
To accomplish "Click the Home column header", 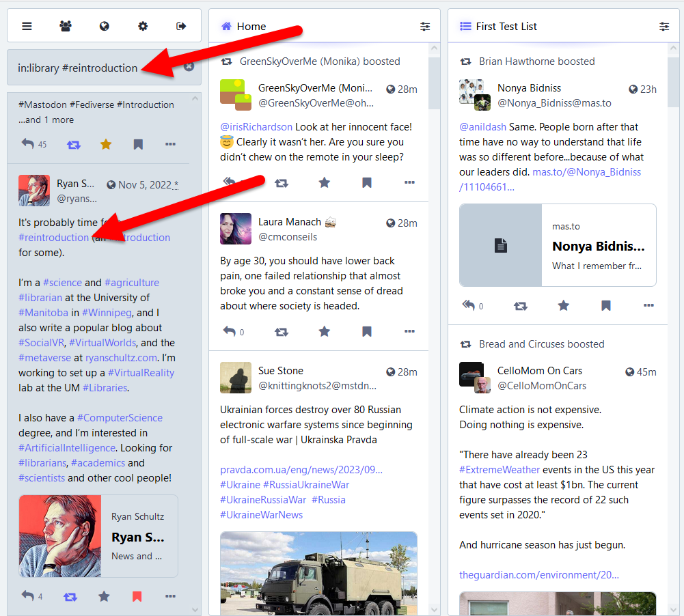I will tap(251, 27).
